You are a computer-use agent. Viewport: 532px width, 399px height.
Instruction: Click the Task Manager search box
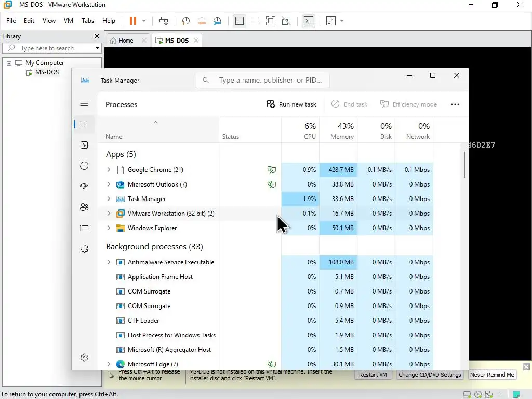click(x=262, y=80)
